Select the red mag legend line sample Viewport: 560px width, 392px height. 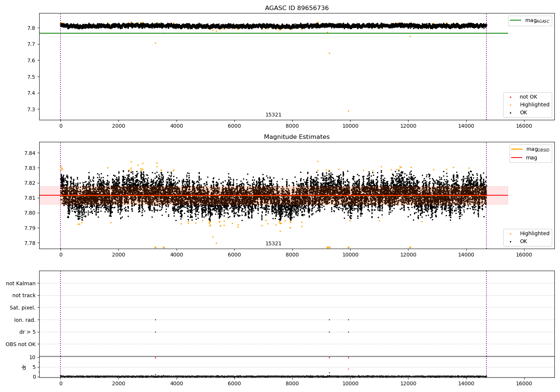point(517,158)
